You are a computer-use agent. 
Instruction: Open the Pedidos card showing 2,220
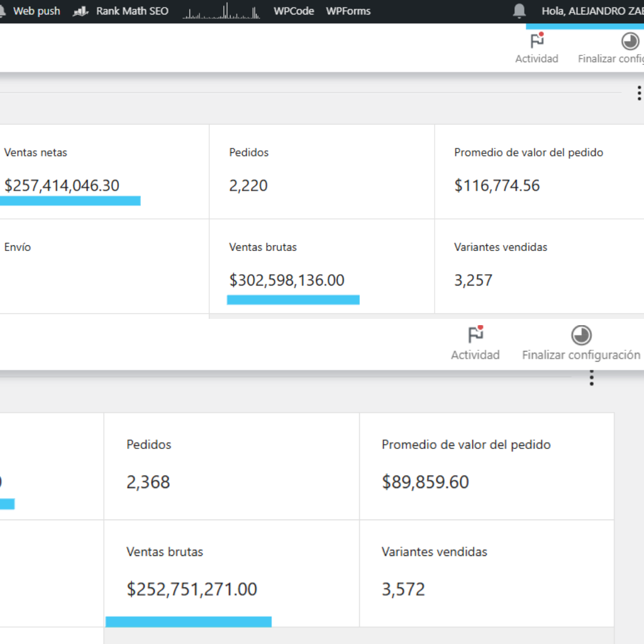[x=321, y=171]
